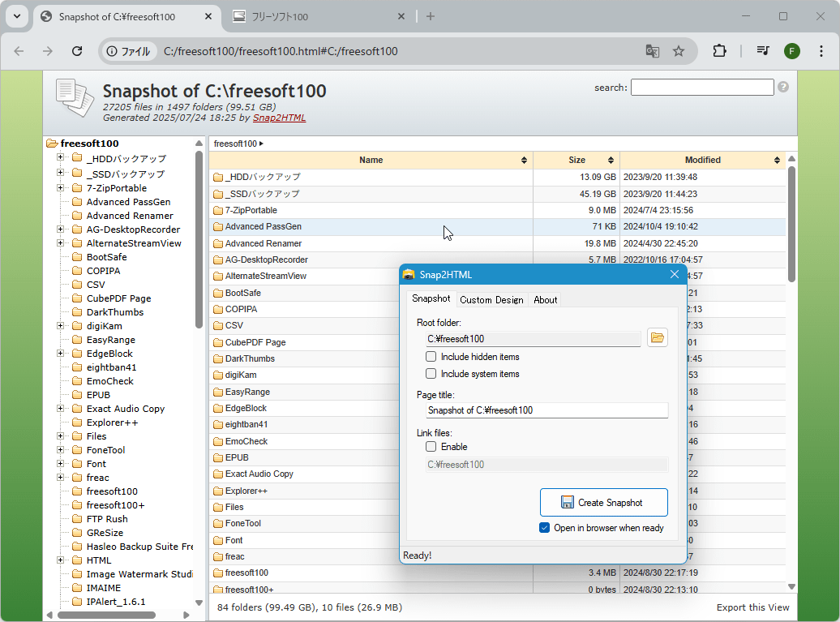Expand the _SSDバックアップ tree node
The image size is (840, 622).
[x=61, y=173]
